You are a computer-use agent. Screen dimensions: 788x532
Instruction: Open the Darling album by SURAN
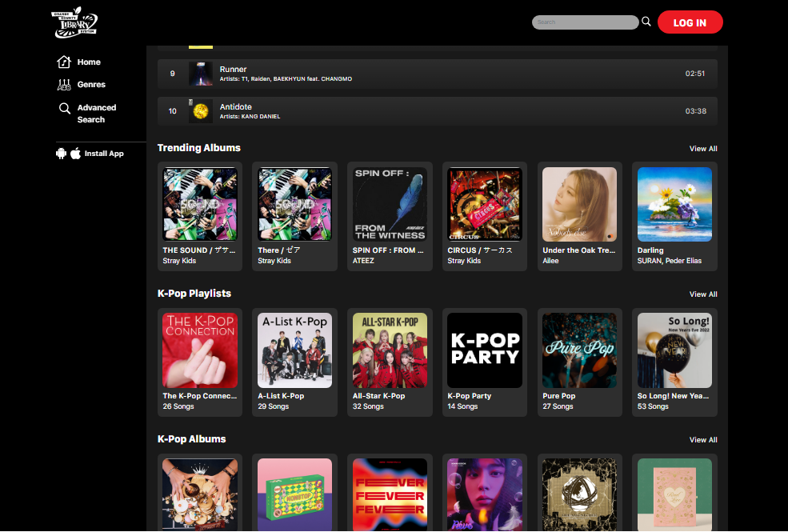674,205
